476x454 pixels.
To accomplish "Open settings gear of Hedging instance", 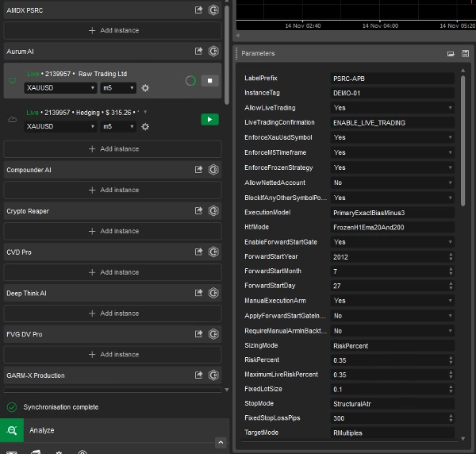I will coord(145,127).
